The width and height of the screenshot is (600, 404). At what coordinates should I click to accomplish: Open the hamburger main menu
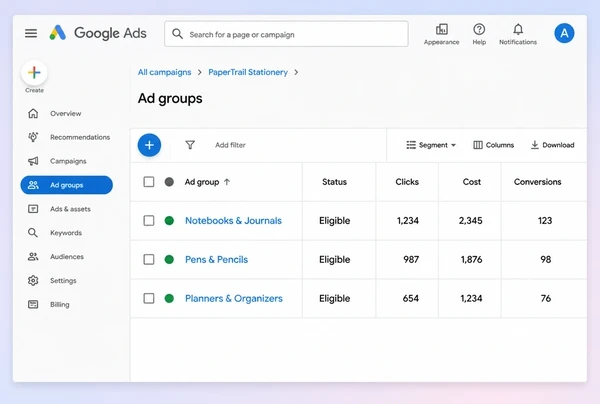tap(31, 33)
